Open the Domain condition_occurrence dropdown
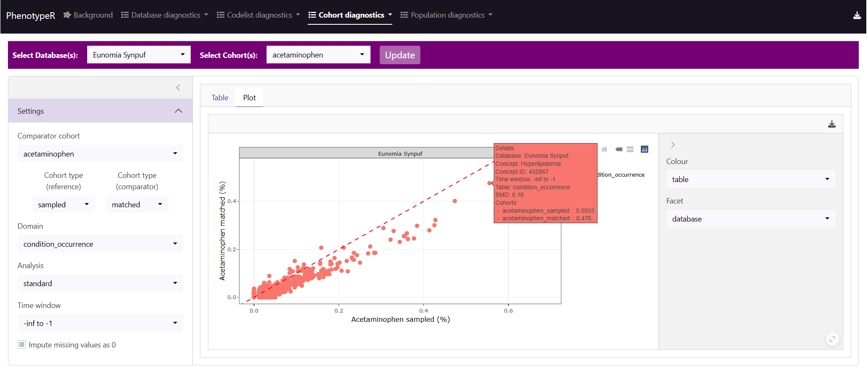Viewport: 868px width, 373px height. 100,244
